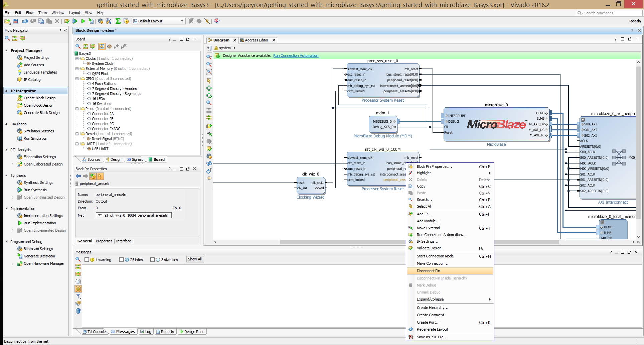
Task: Select Make External in context menu
Action: (450, 228)
